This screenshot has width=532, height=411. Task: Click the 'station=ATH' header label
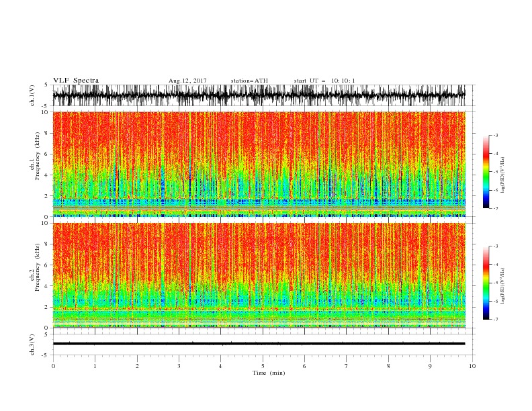click(x=249, y=81)
